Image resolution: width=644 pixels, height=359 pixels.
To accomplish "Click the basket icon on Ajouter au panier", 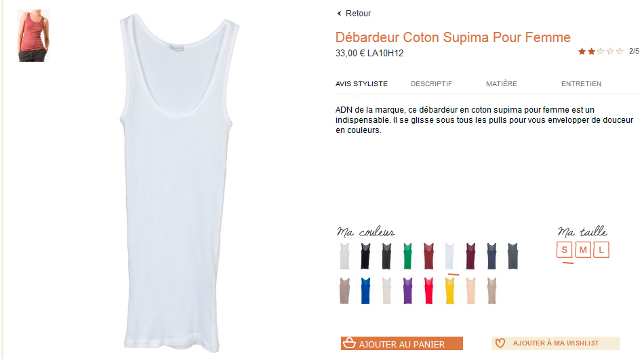I will click(x=349, y=343).
